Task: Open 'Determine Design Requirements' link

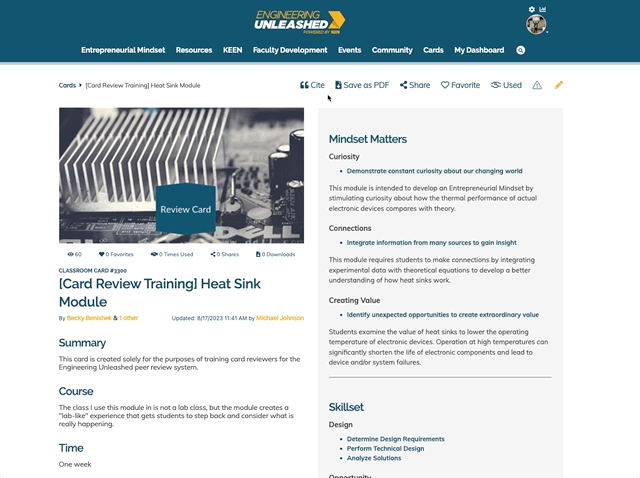Action: [396, 439]
